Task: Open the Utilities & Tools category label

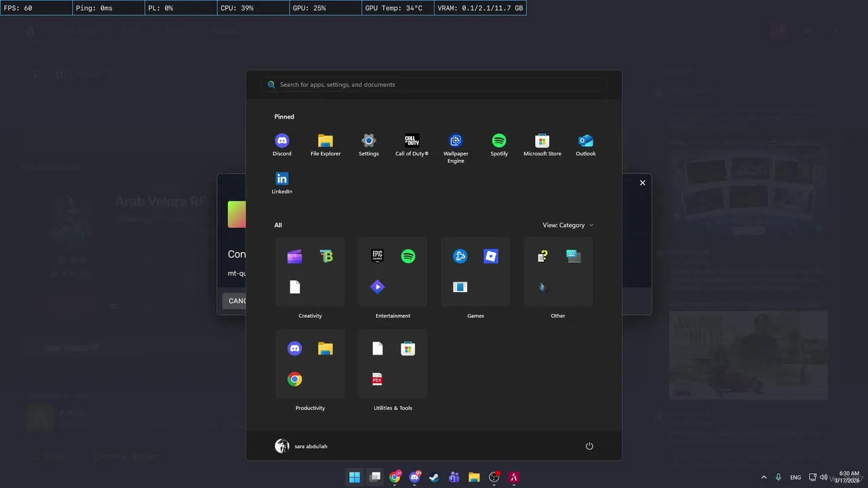Action: [393, 408]
